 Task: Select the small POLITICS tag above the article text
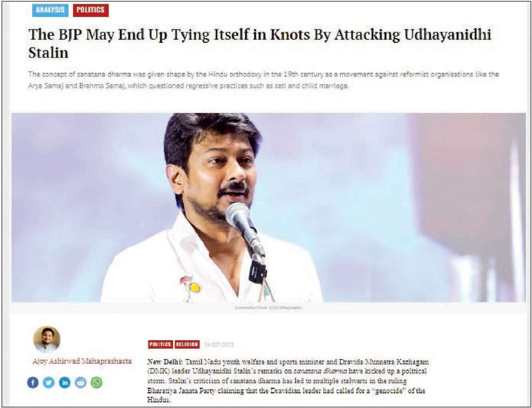pyautogui.click(x=160, y=344)
